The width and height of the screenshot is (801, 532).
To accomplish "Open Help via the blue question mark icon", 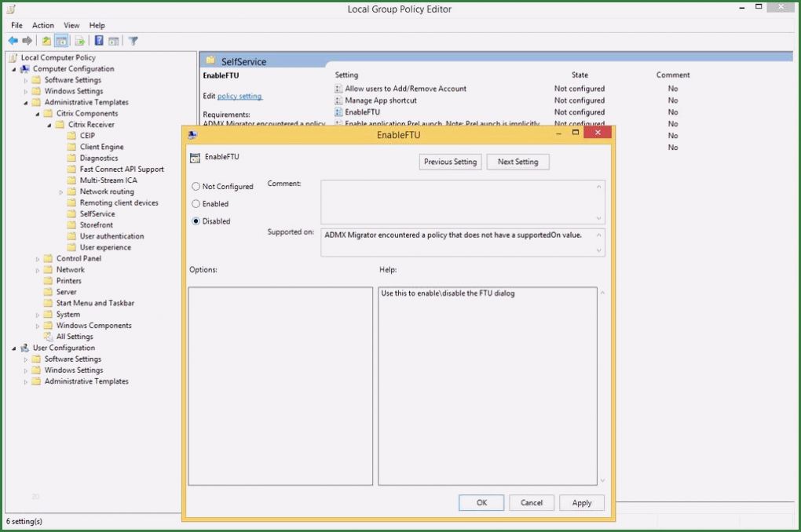I will pyautogui.click(x=99, y=41).
